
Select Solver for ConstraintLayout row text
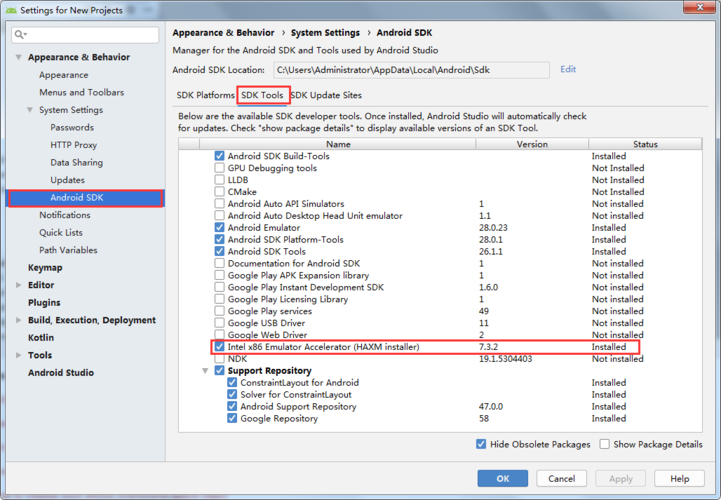pyautogui.click(x=296, y=395)
